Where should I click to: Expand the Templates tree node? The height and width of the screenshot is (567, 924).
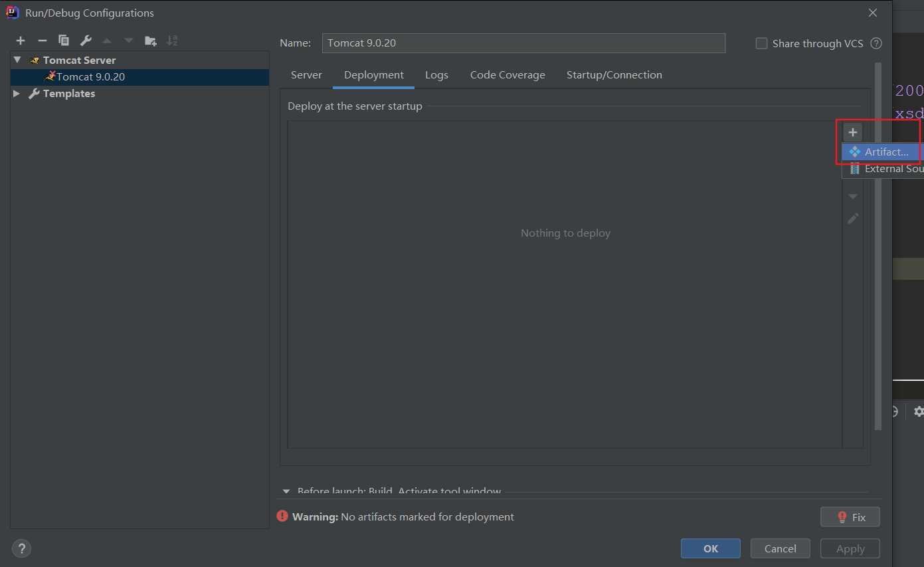(x=17, y=94)
